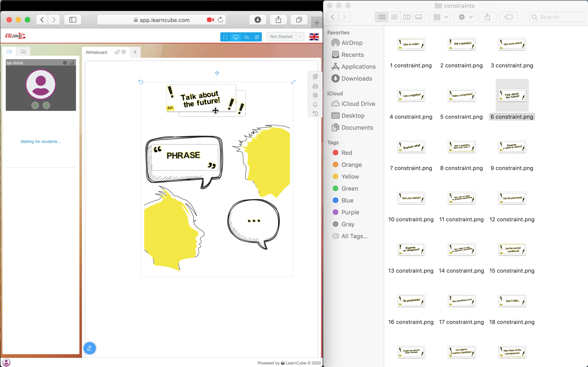Toggle the Safari sidebar
Image resolution: width=588 pixels, height=367 pixels.
pos(73,20)
